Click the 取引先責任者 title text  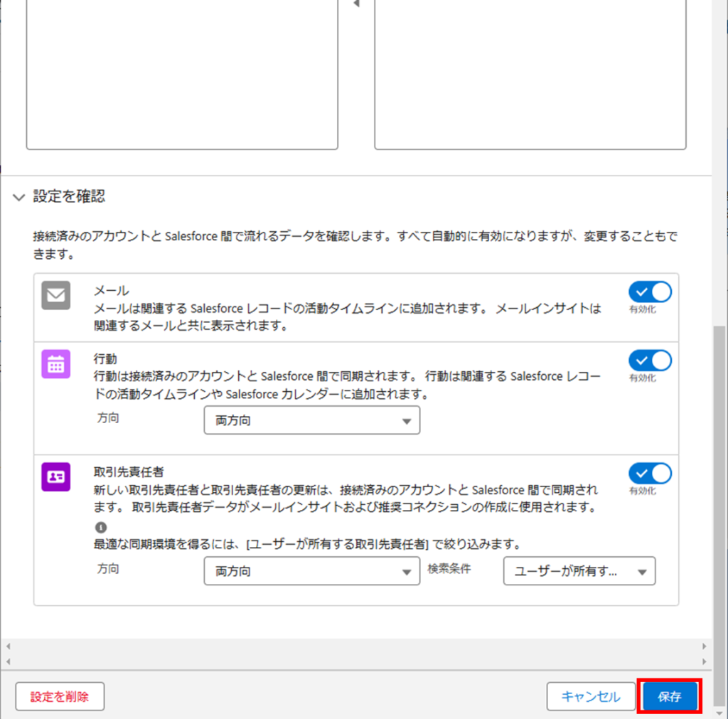(129, 472)
